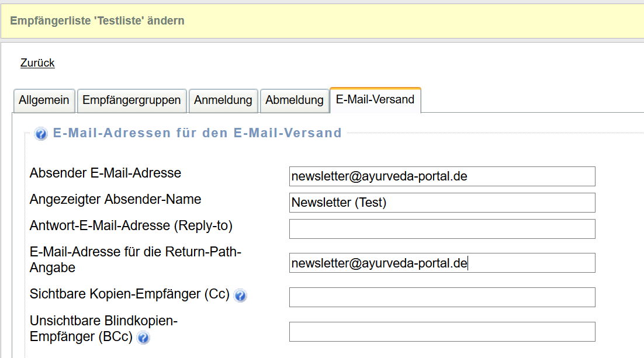Click the 'Empfängerliste Testliste ändern' page title
Image resolution: width=644 pixels, height=358 pixels.
pyautogui.click(x=97, y=21)
